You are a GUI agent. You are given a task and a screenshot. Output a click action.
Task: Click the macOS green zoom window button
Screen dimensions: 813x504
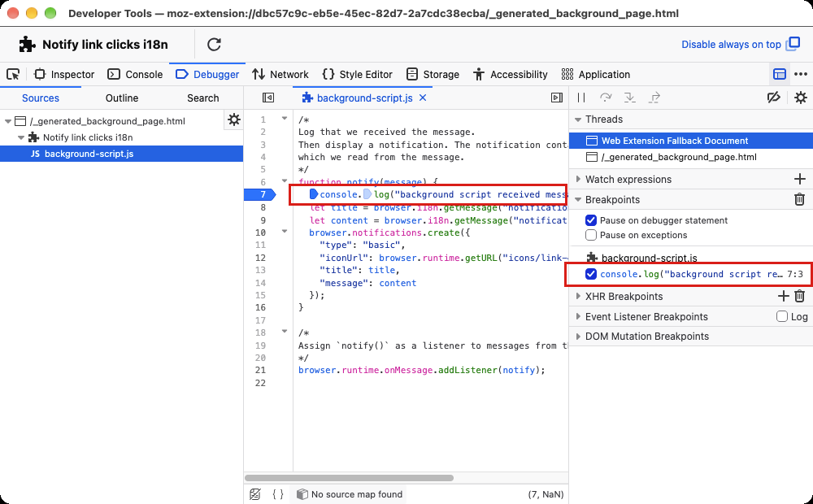(x=50, y=13)
